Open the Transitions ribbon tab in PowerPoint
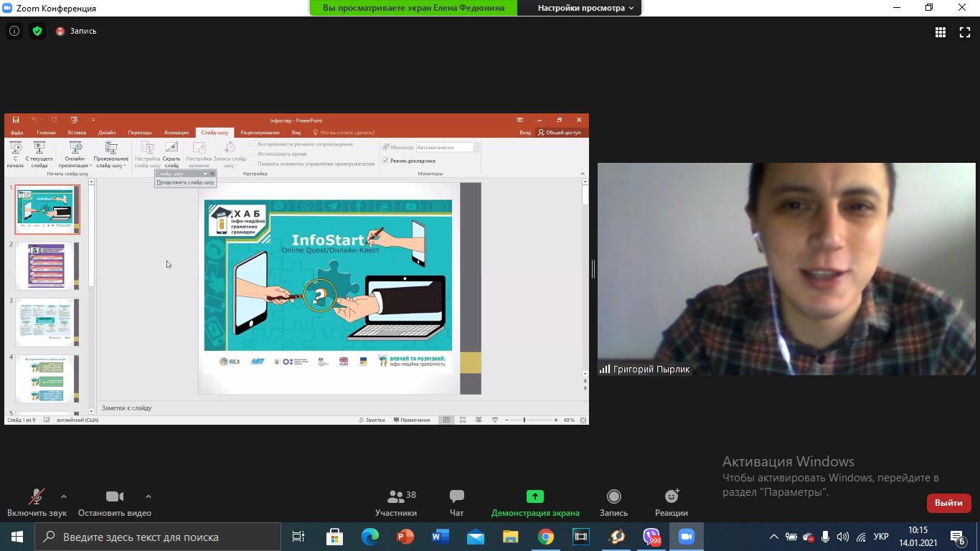 [140, 133]
